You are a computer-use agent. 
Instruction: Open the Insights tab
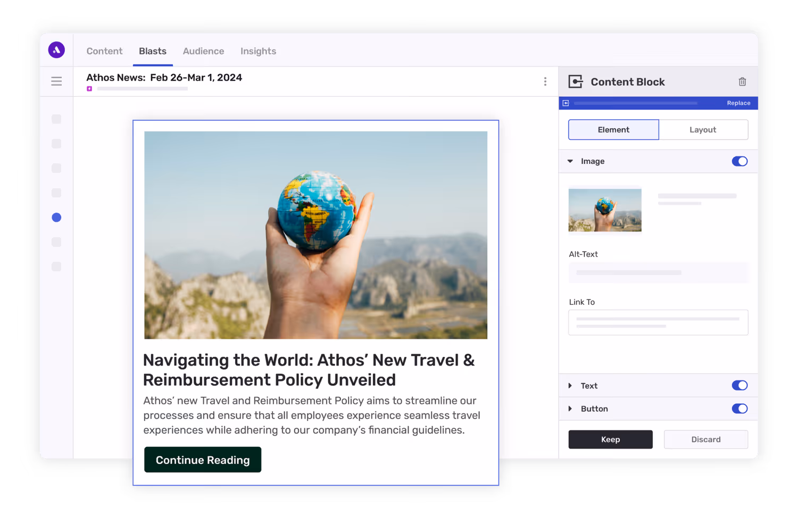258,51
